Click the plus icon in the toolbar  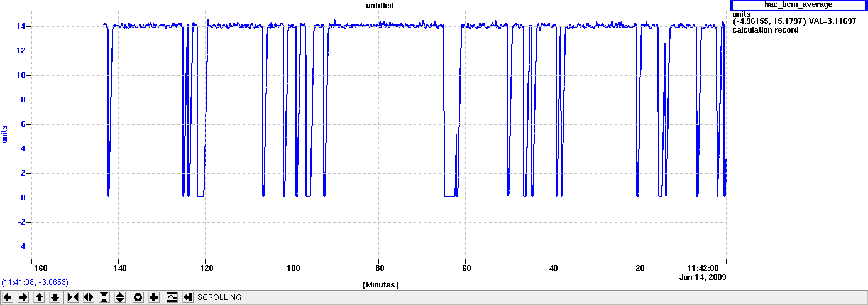pos(154,297)
